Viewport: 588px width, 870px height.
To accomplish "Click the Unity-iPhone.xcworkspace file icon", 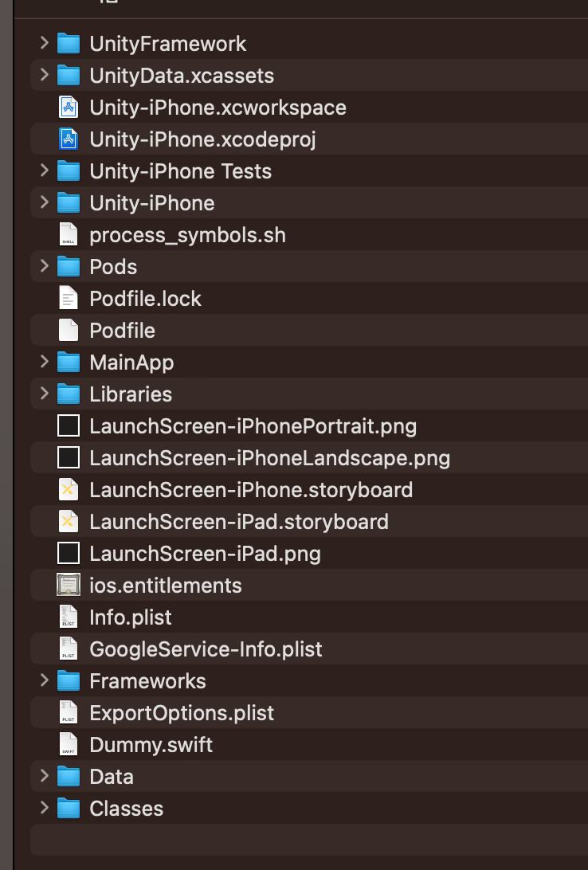I will (x=69, y=107).
